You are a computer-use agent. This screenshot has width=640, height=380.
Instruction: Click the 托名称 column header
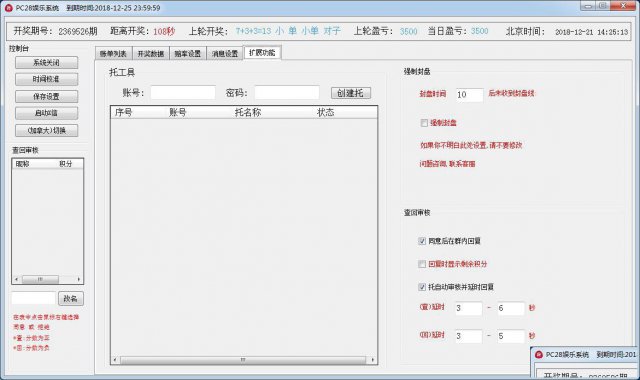248,112
